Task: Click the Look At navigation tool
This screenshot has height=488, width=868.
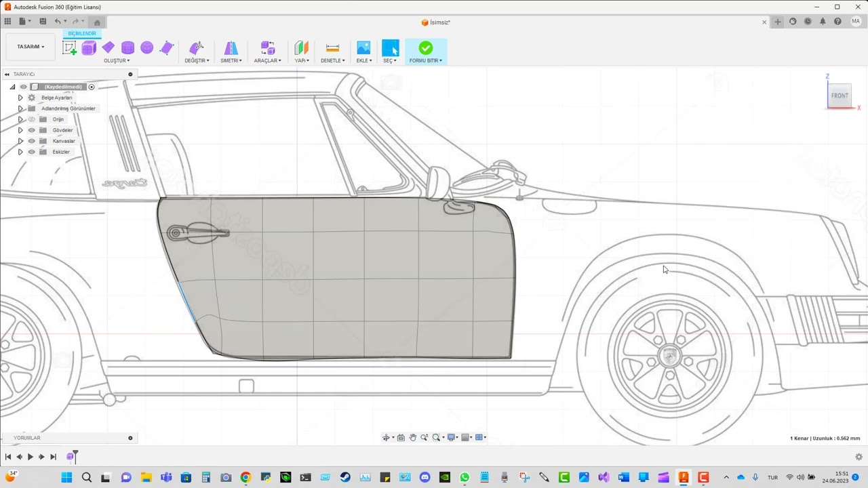Action: (x=401, y=437)
